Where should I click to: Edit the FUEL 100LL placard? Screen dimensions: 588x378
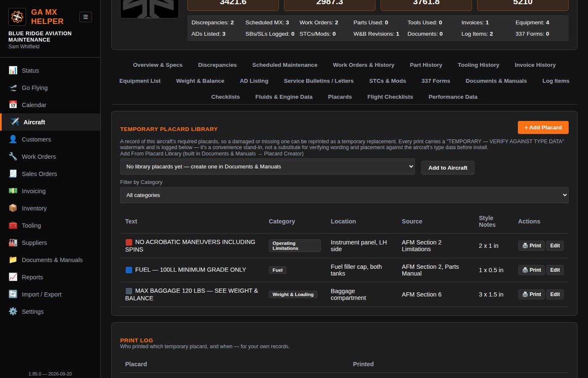555,270
